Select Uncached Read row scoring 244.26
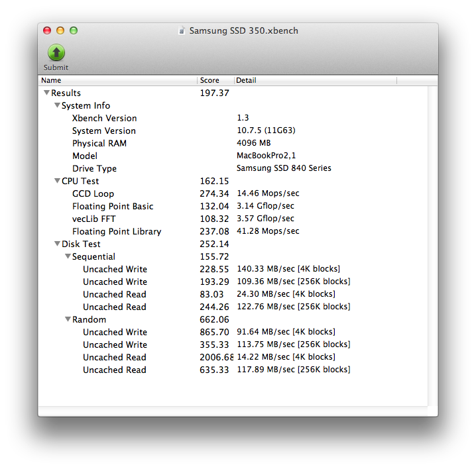 (233, 307)
